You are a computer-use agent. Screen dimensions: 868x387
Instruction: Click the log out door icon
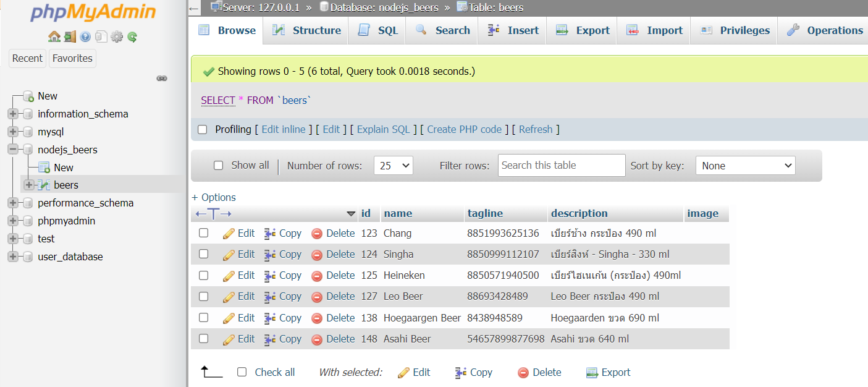[70, 37]
